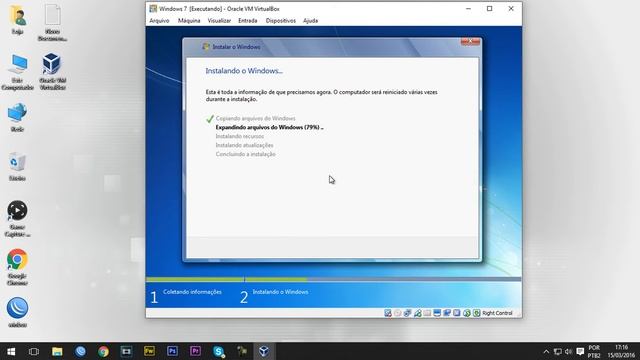Open Skype from the taskbar
The height and width of the screenshot is (360, 640).
pyautogui.click(x=218, y=351)
